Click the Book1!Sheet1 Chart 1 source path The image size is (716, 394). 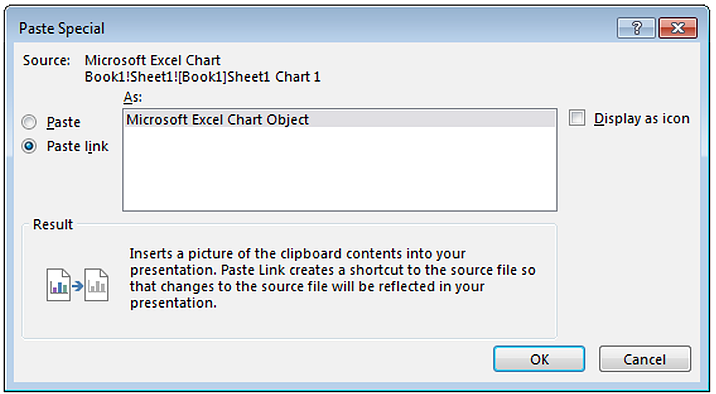(x=203, y=77)
